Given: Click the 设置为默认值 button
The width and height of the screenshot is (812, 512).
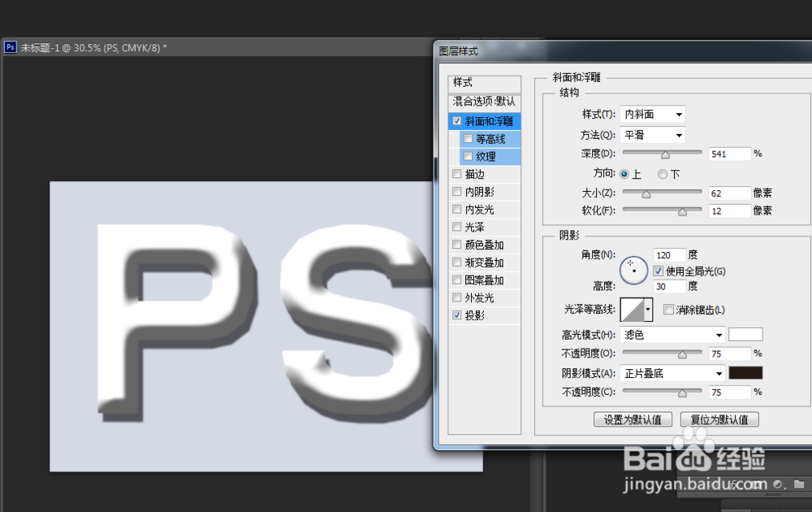Looking at the screenshot, I should pyautogui.click(x=633, y=419).
